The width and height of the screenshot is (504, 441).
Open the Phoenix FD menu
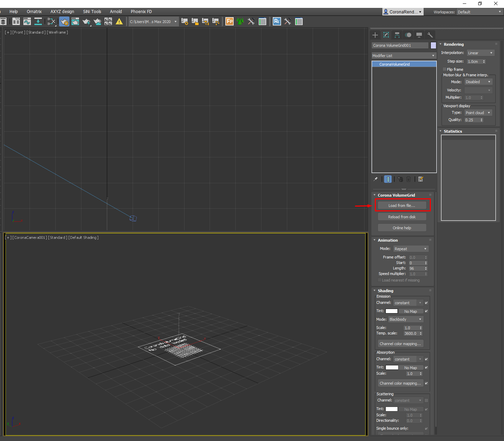141,12
